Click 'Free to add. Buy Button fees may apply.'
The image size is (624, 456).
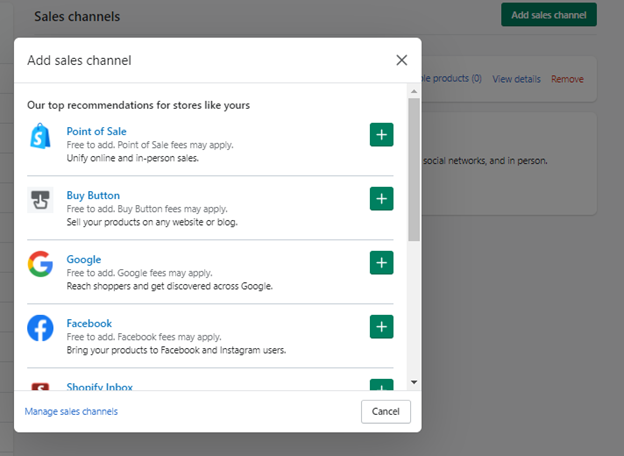pos(147,209)
